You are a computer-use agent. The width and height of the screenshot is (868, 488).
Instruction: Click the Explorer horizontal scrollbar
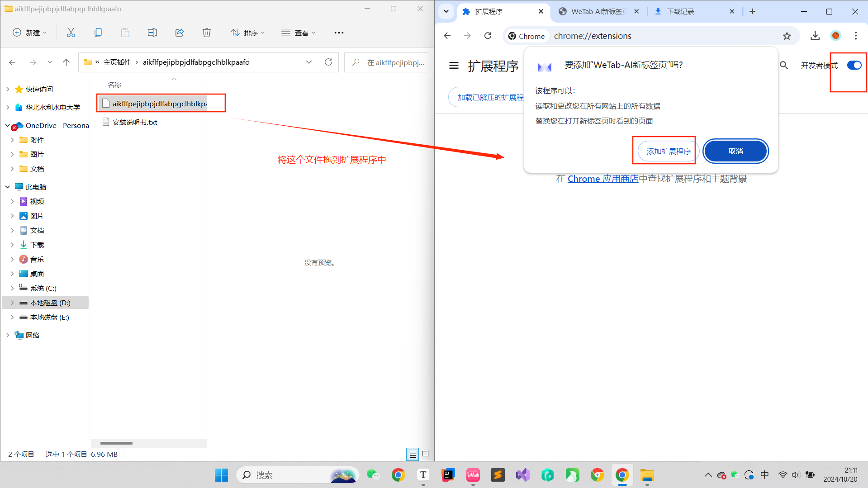(116, 443)
